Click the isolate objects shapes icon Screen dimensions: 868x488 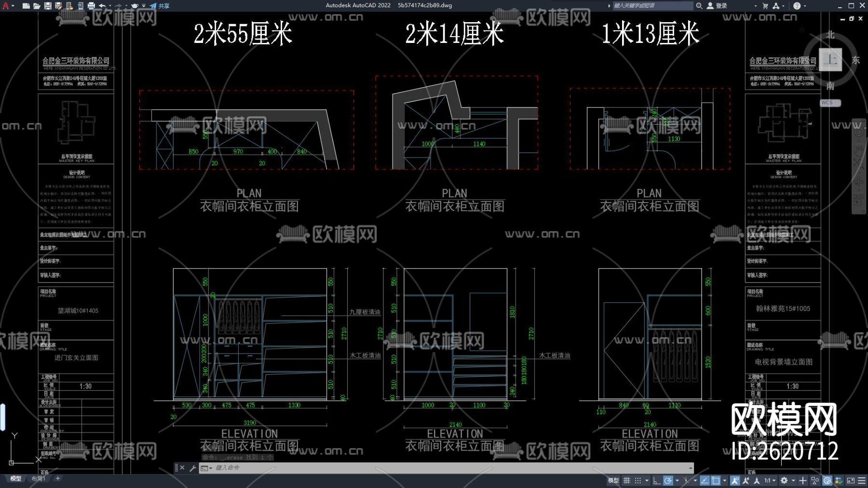tap(815, 481)
